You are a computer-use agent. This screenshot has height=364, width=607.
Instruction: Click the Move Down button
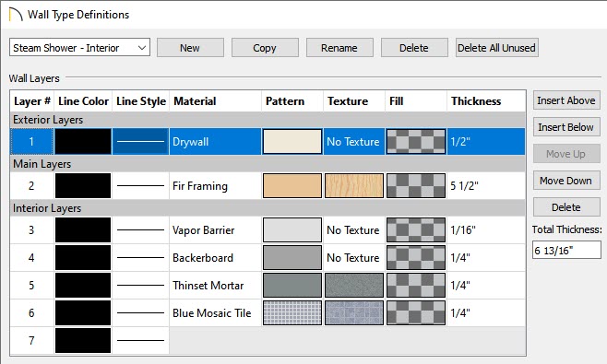(x=566, y=181)
